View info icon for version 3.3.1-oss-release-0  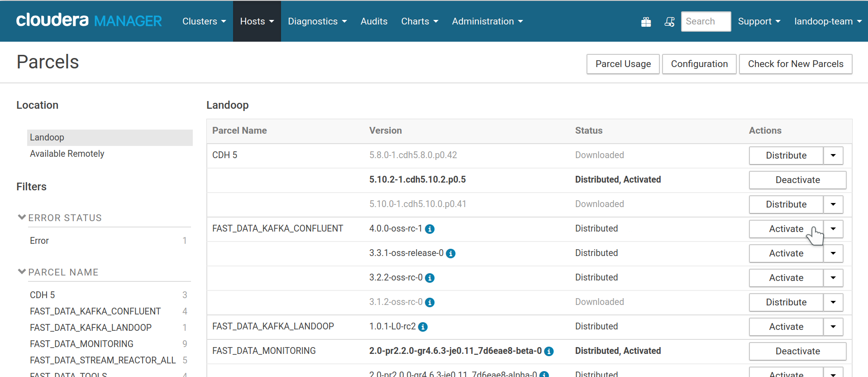(x=451, y=254)
